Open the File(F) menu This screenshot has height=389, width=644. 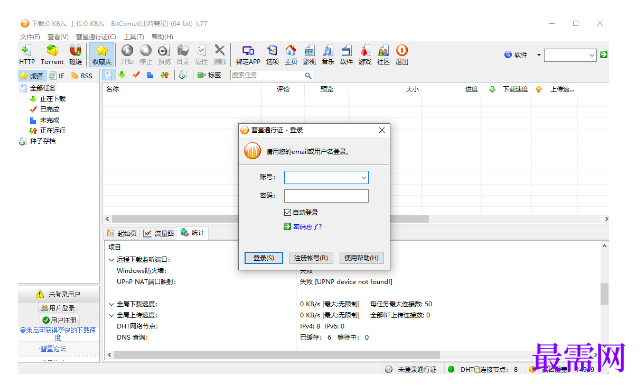pos(30,37)
